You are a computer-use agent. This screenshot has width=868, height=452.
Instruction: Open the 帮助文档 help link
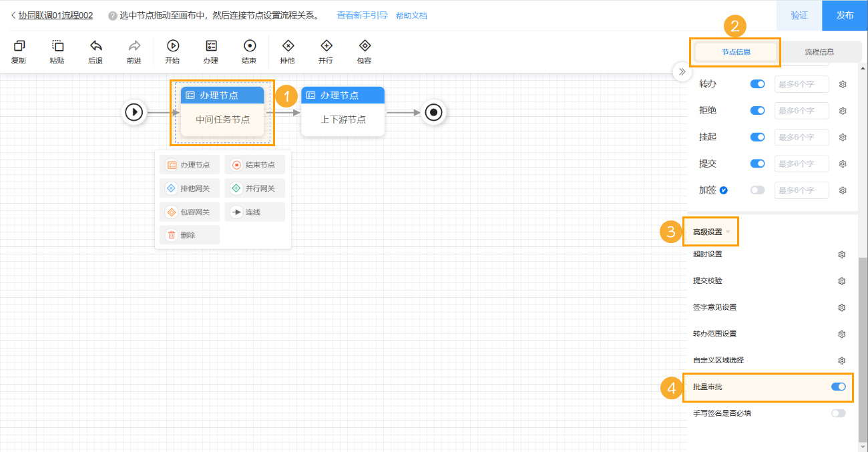tap(411, 15)
